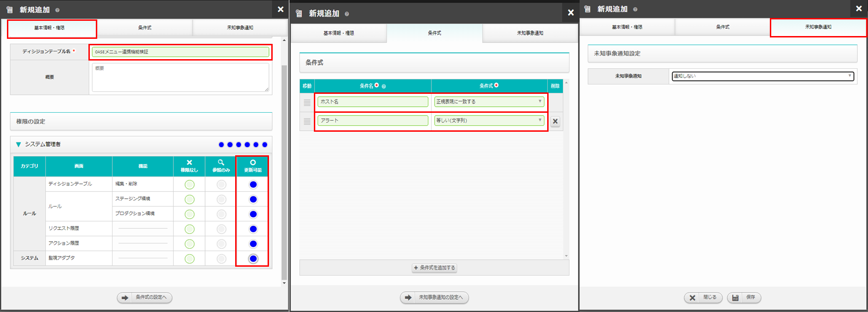Focus the ディシジョンテーブル名 input field
The width and height of the screenshot is (868, 312).
[181, 52]
